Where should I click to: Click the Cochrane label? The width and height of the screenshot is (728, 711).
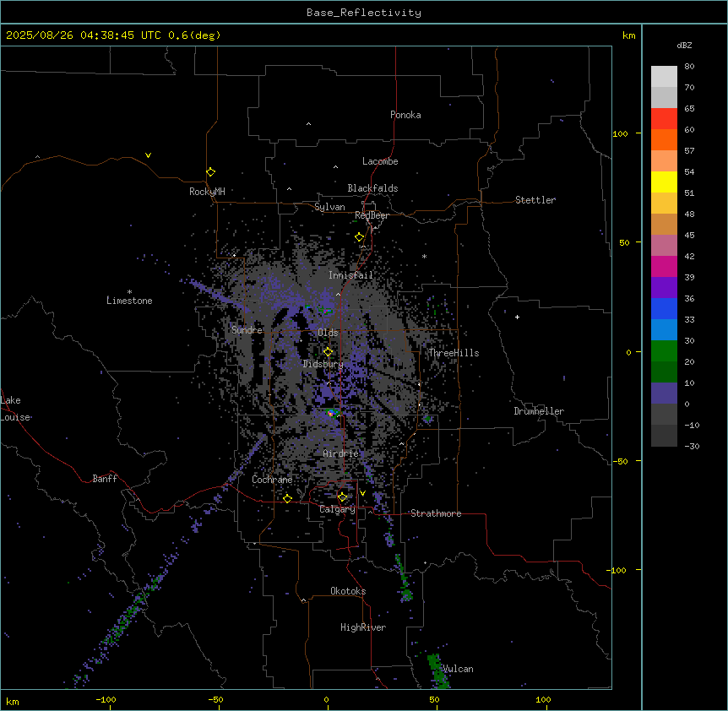pyautogui.click(x=272, y=480)
